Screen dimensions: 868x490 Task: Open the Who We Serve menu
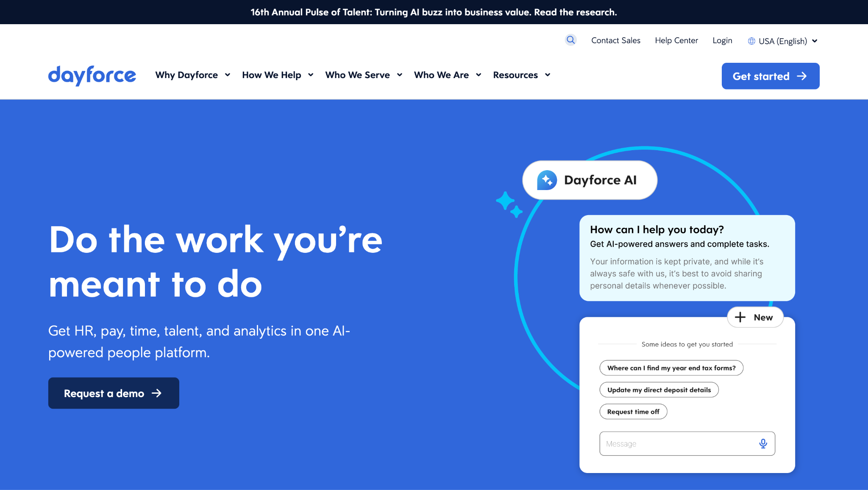click(x=357, y=75)
